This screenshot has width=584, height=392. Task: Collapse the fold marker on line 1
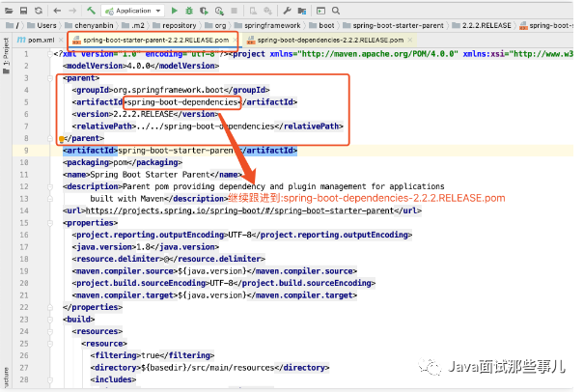[50, 54]
